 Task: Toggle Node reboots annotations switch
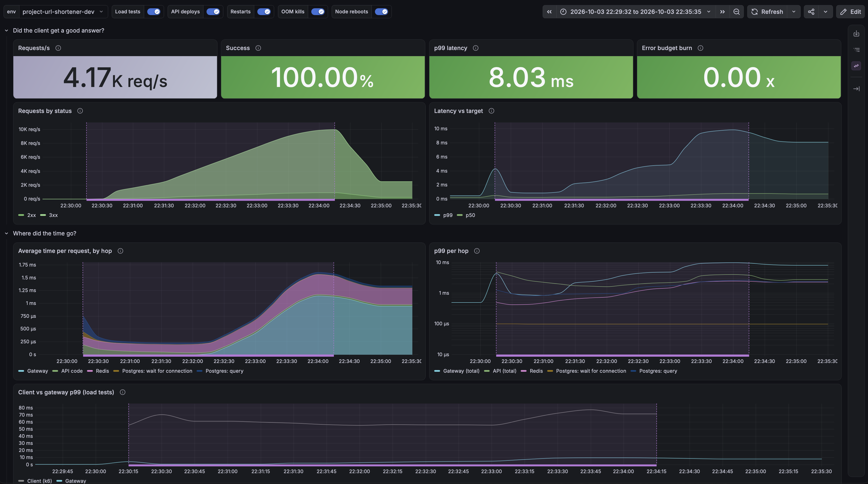[382, 11]
